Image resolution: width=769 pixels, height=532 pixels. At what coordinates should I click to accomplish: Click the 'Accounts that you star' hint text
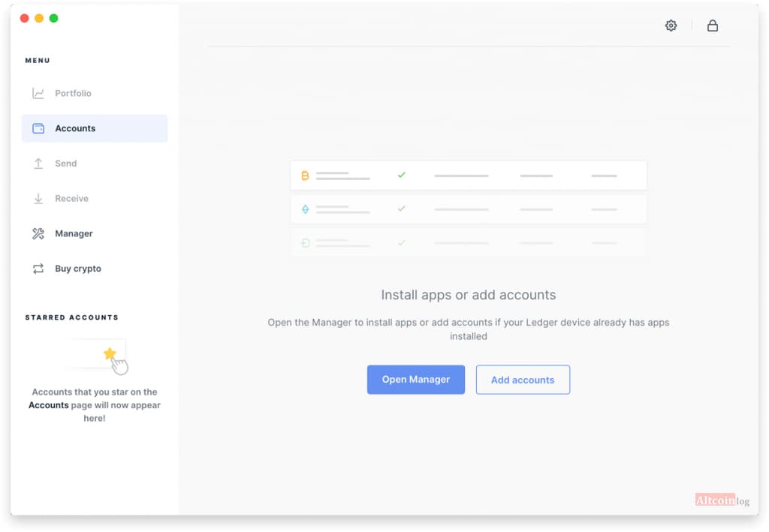[95, 405]
